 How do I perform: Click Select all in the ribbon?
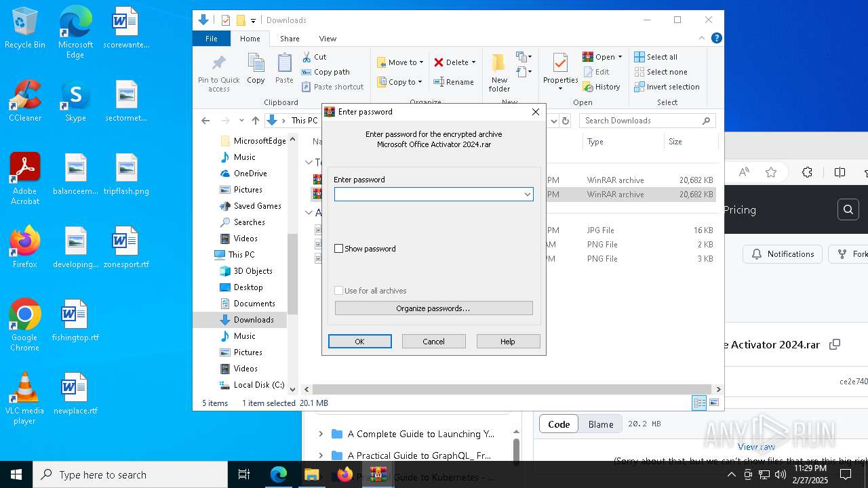pos(656,57)
